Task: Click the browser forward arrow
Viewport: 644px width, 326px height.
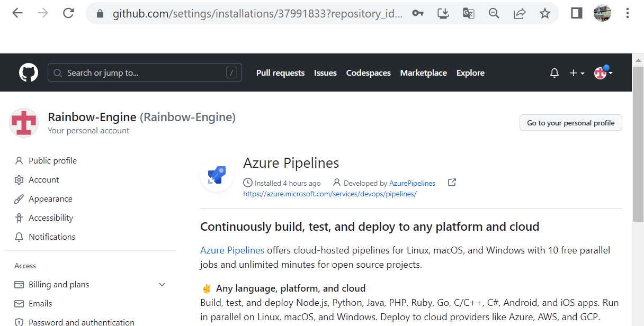Action: click(x=43, y=13)
